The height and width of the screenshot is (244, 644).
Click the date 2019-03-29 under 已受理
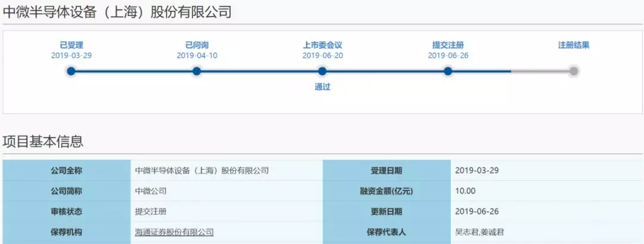72,55
